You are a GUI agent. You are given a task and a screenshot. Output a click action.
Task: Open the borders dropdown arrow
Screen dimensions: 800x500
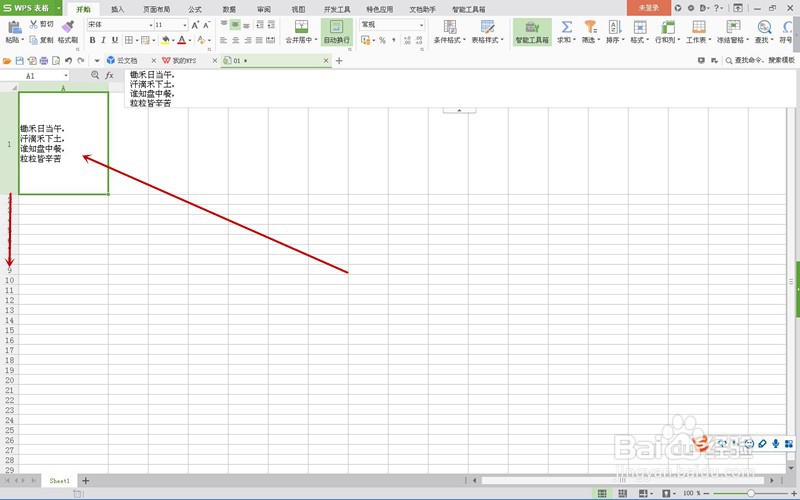click(137, 40)
